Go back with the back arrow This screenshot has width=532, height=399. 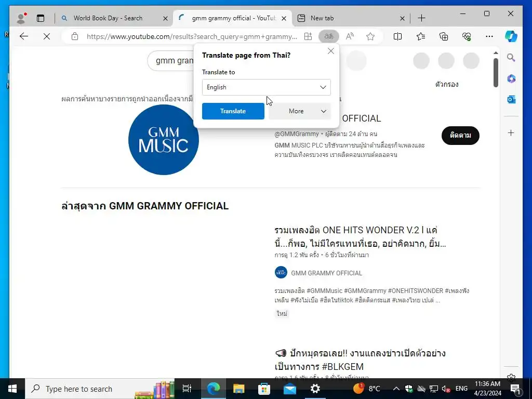(x=24, y=36)
